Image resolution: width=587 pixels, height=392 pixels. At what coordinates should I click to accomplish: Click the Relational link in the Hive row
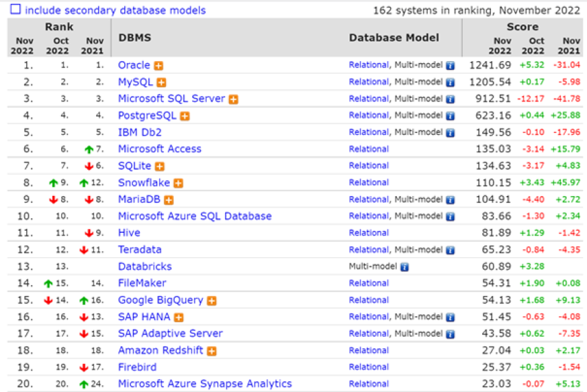[x=369, y=233]
